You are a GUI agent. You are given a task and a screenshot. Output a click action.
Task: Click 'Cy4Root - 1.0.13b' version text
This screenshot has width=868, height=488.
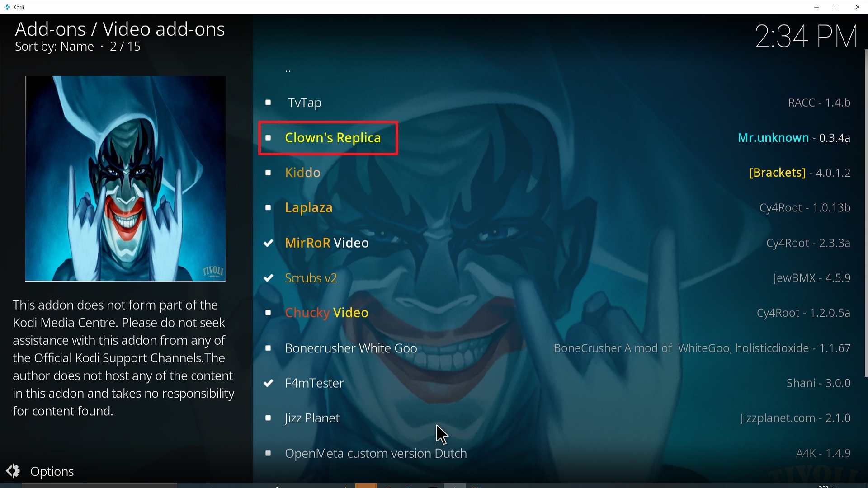point(805,208)
